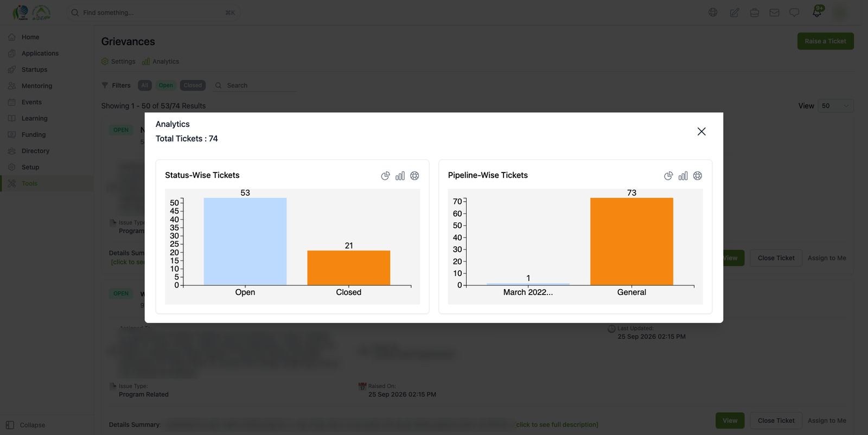This screenshot has height=435, width=868.
Task: Open the notifications bell
Action: (x=817, y=12)
